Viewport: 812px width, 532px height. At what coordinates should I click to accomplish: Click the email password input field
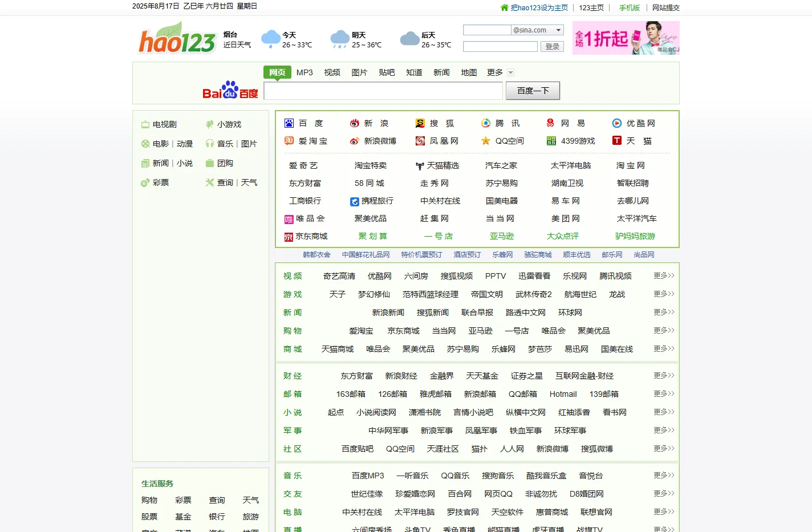coord(500,47)
